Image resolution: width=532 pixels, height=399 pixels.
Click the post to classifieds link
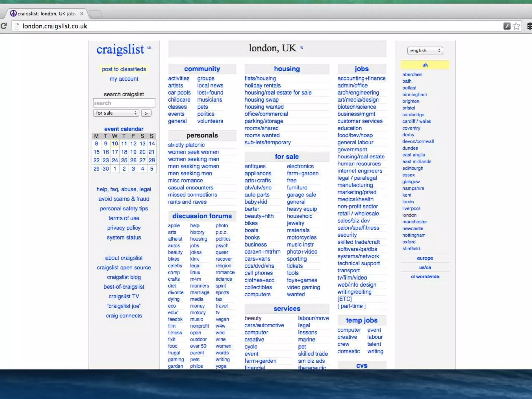tap(124, 69)
